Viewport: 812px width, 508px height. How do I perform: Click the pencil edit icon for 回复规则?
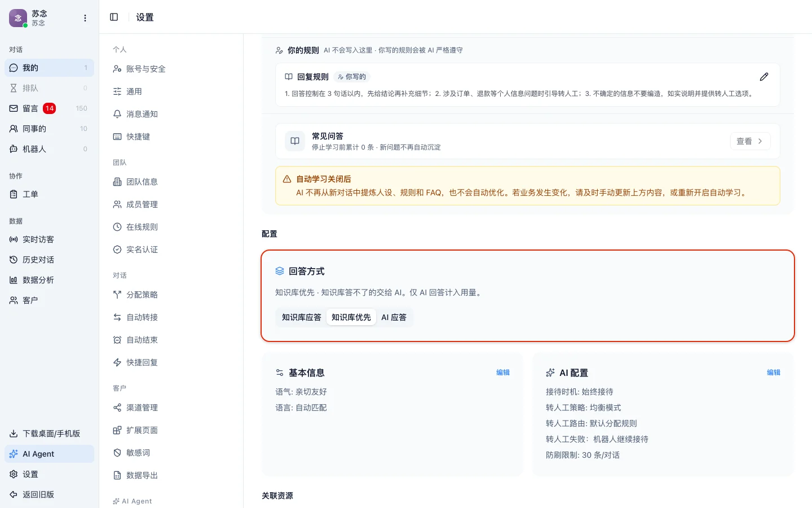[x=764, y=77]
